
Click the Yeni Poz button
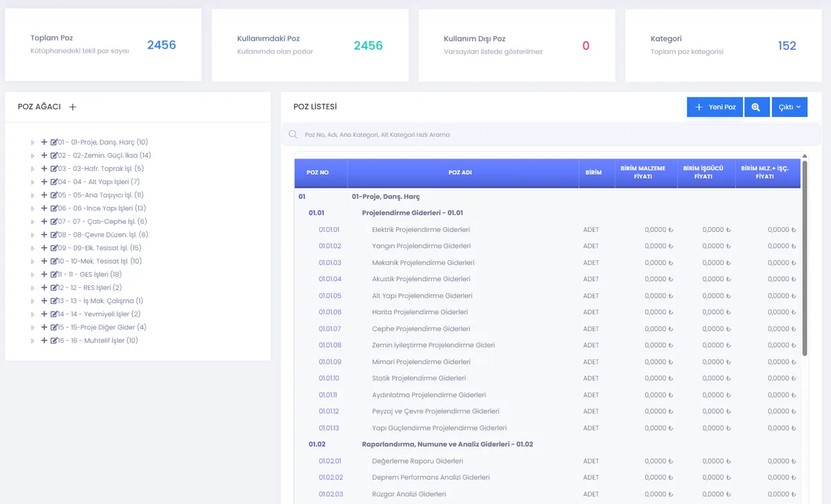715,107
